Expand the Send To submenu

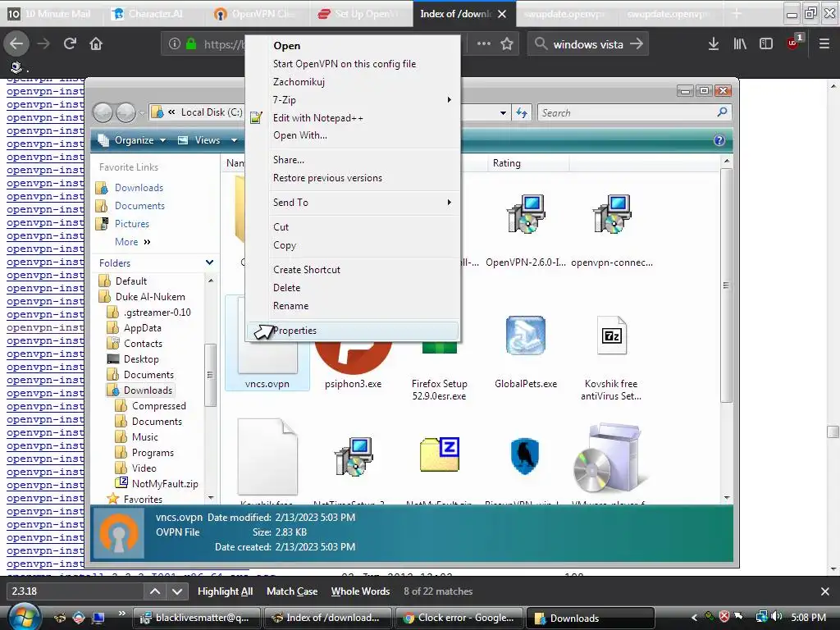pos(354,203)
